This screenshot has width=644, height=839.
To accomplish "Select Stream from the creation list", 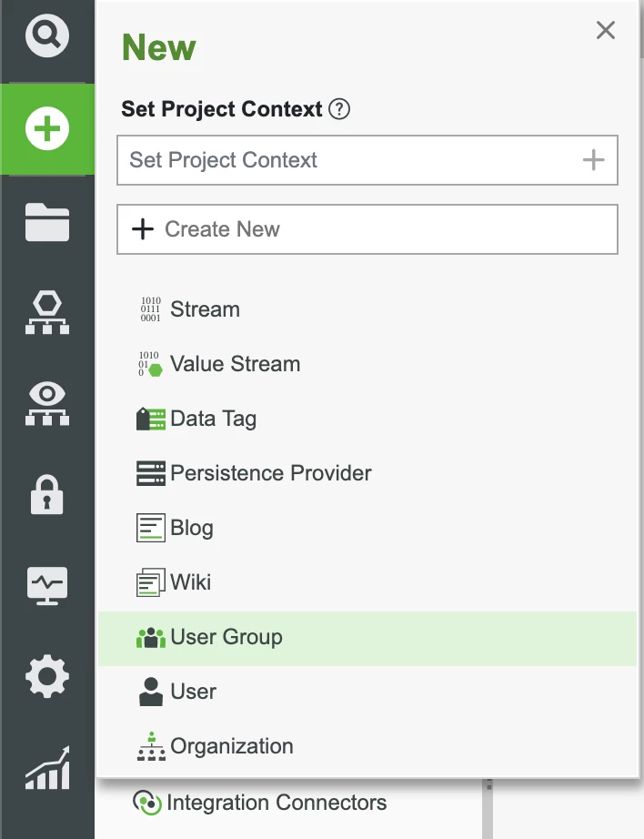I will click(205, 309).
